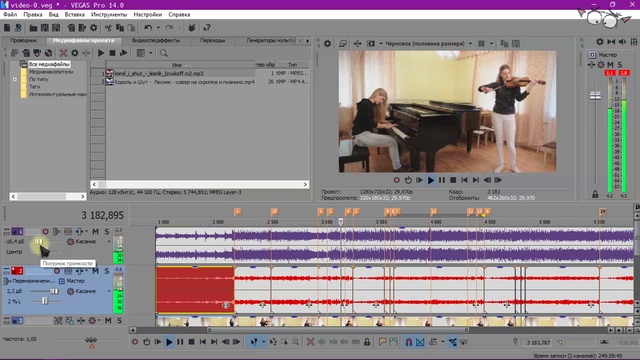The image size is (640, 360).
Task: Open project Properties gear icon in main toolbar
Action: 93,28
